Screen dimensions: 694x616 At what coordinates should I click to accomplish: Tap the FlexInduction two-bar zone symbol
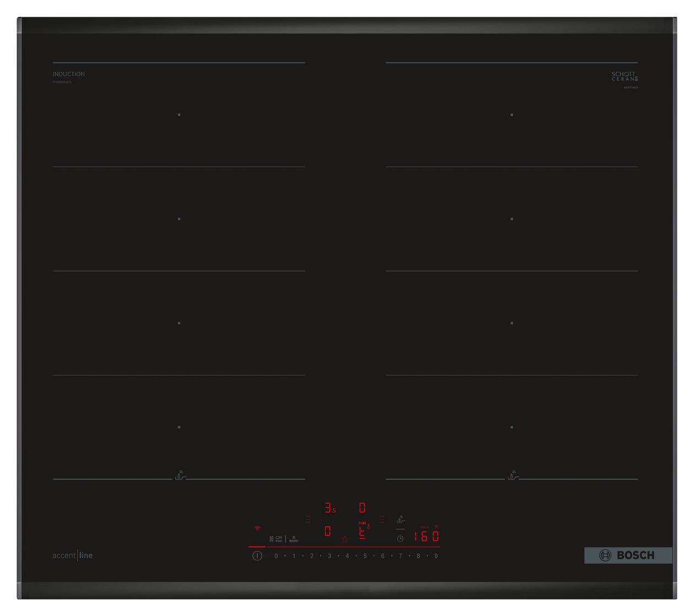click(x=271, y=539)
